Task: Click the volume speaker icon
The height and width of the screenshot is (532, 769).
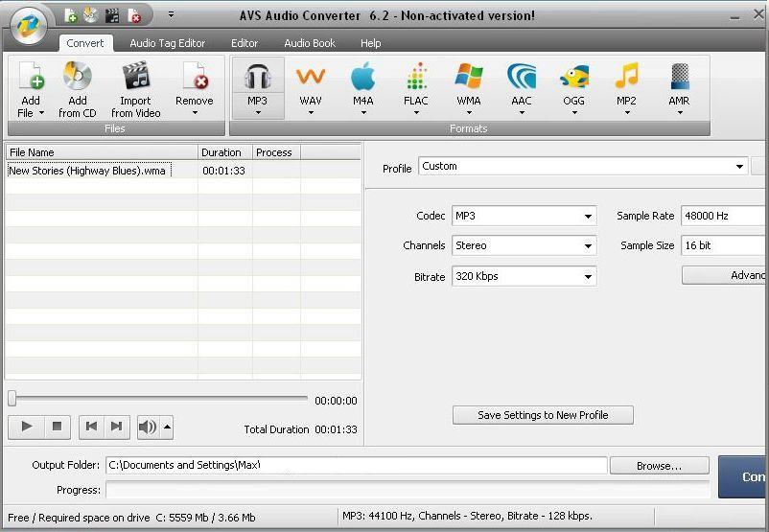Action: tap(148, 428)
